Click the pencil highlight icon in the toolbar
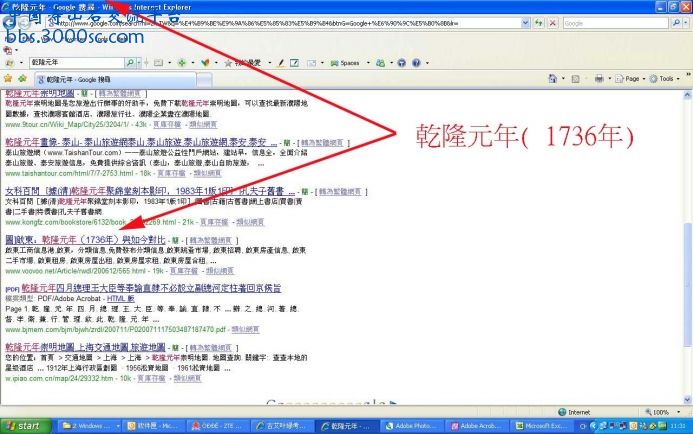The image size is (693, 434). (x=280, y=63)
